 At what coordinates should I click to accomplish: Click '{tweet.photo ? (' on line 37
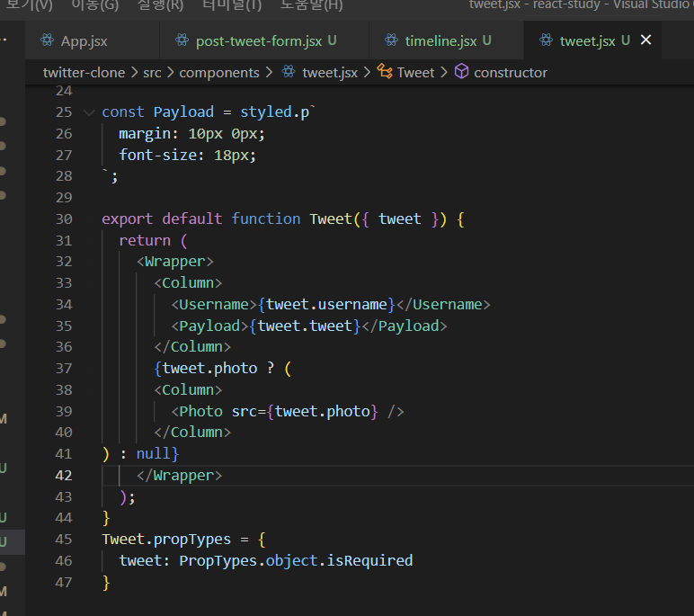223,369
